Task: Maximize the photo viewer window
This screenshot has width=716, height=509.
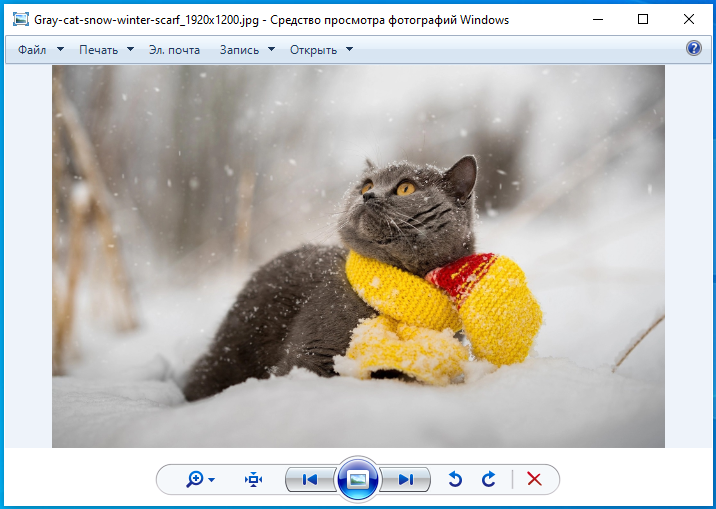Action: point(642,19)
